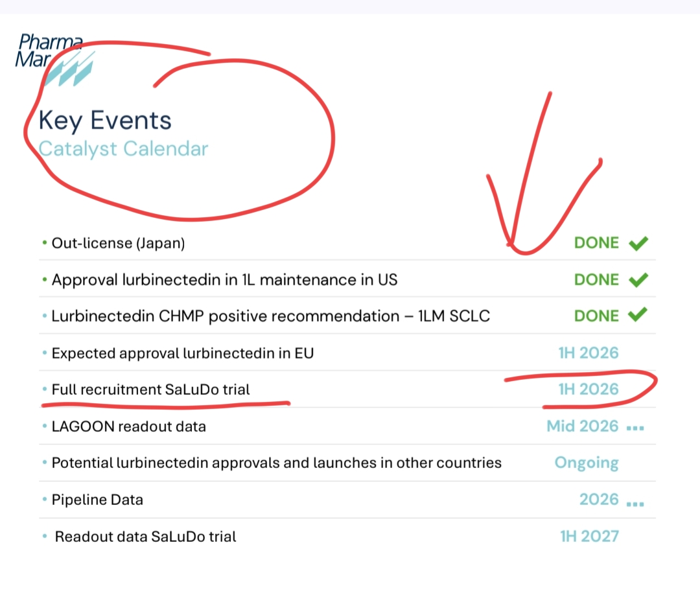The height and width of the screenshot is (597, 700).
Task: Click '1H 2026' for expected EU approval
Action: 589,353
